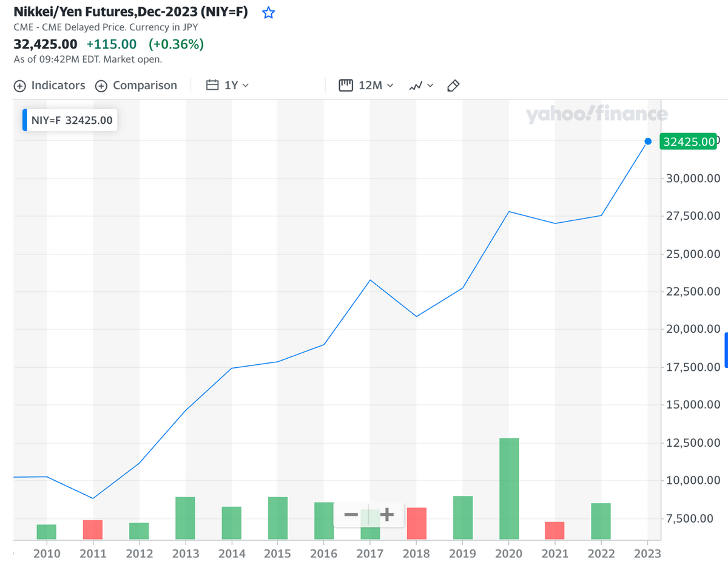Select the 2022 green volume bar
Viewport: 728px width, 570px height.
coord(601,521)
